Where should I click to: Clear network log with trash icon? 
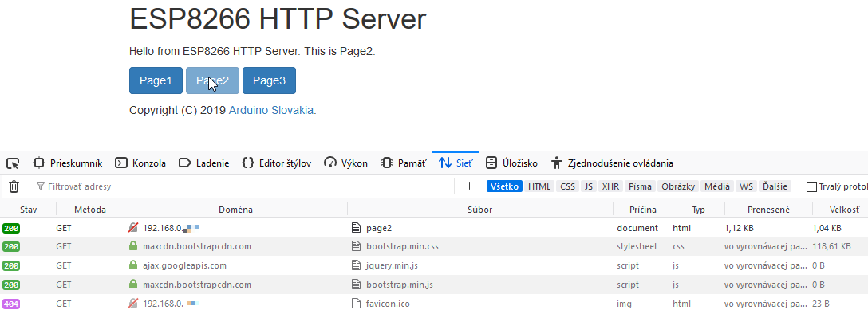click(14, 186)
